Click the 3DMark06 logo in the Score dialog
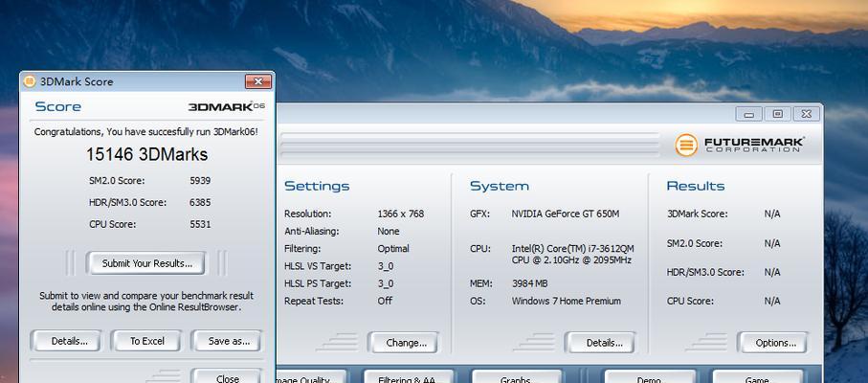This screenshot has width=868, height=383. 227,106
